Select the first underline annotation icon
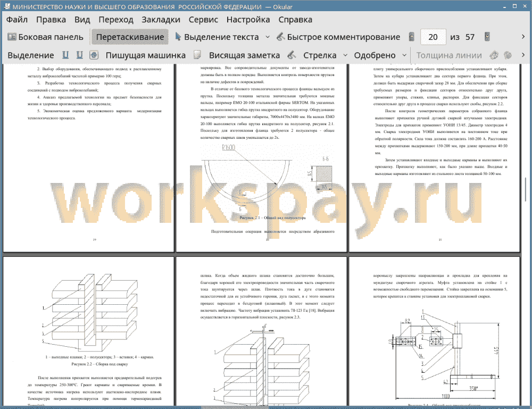 tap(65, 55)
